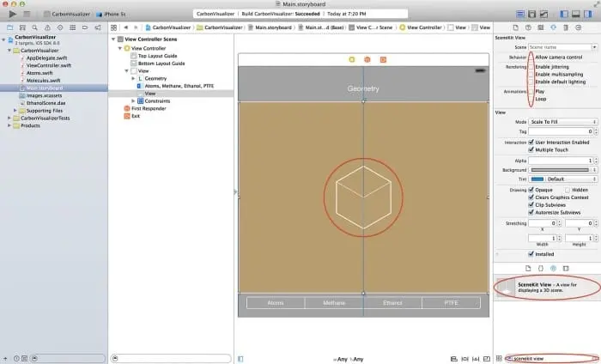Show the Object library tab
Viewport: 601px width, 364px height.
553,268
